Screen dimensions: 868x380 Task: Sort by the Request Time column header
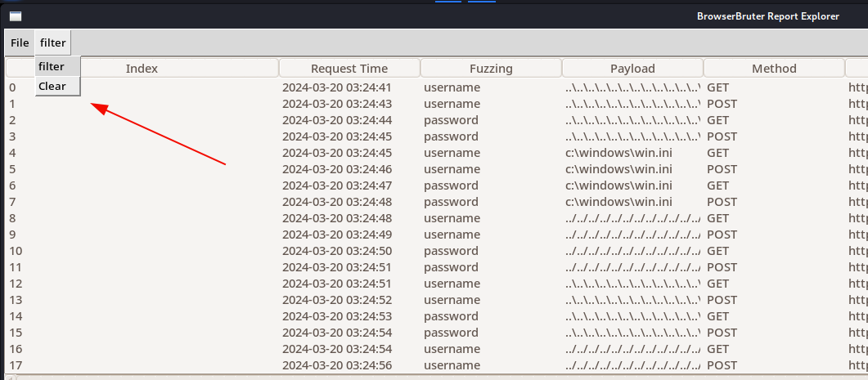(349, 69)
